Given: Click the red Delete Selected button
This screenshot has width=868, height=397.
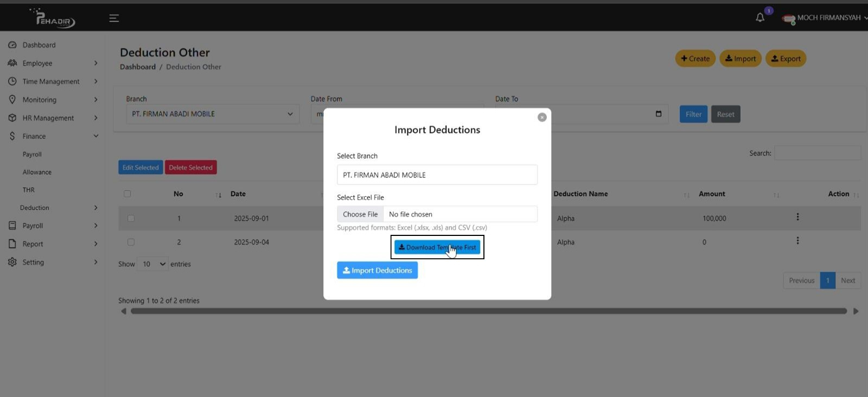Looking at the screenshot, I should pyautogui.click(x=190, y=167).
